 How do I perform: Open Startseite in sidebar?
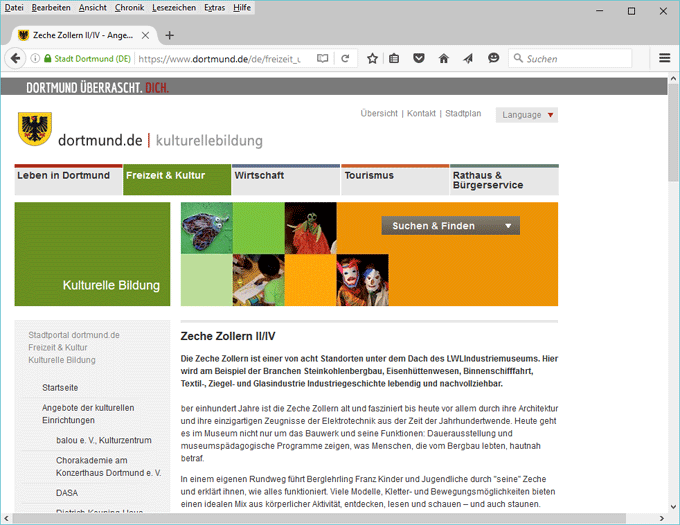tap(60, 388)
